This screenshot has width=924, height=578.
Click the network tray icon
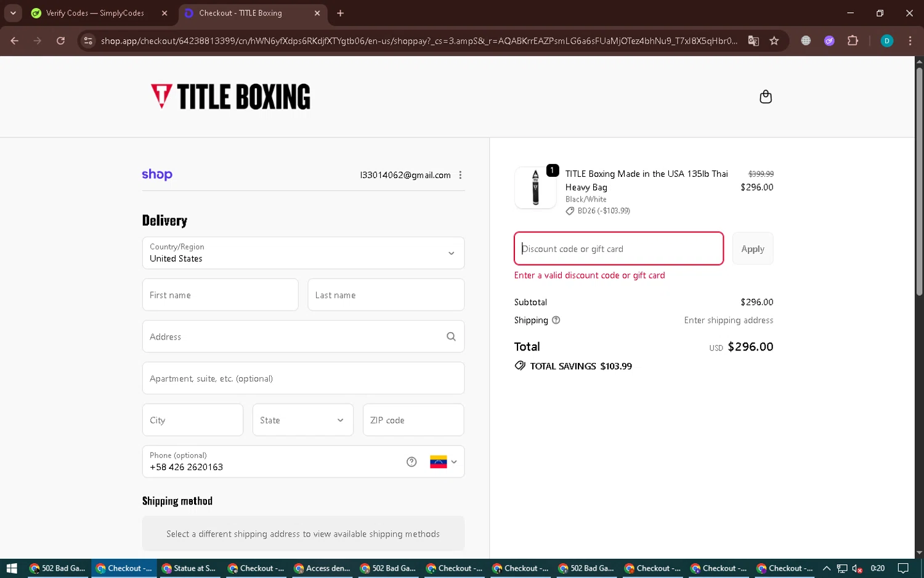point(842,568)
